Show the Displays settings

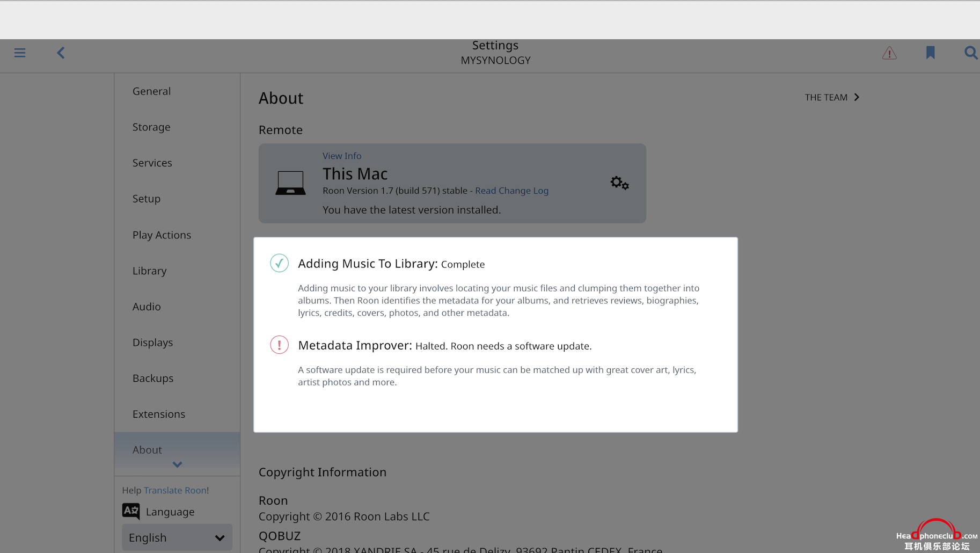pos(177,343)
